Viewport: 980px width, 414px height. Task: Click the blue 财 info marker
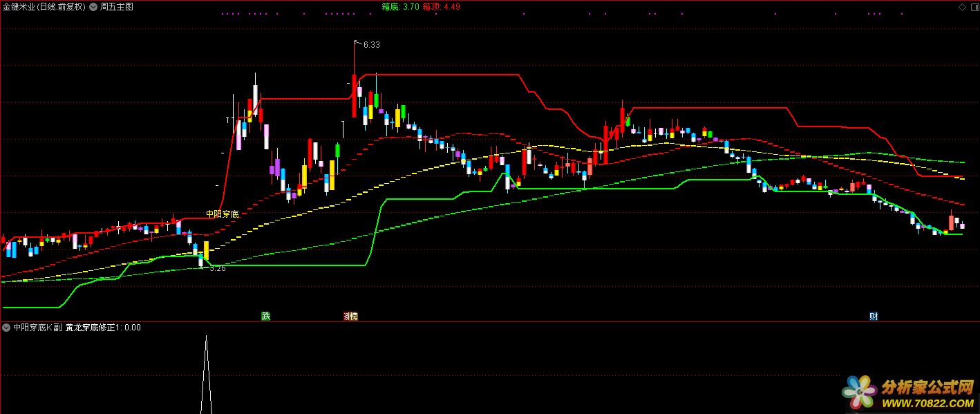click(x=874, y=317)
